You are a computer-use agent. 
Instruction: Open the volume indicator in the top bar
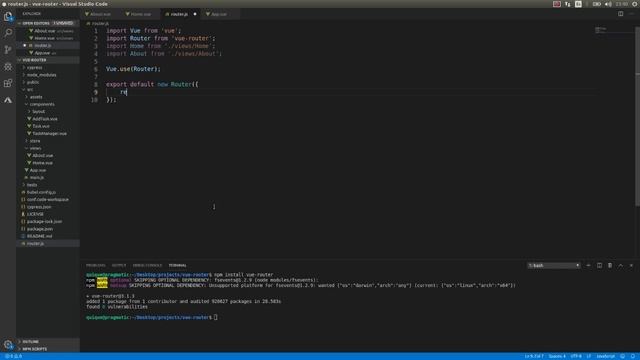tap(608, 4)
